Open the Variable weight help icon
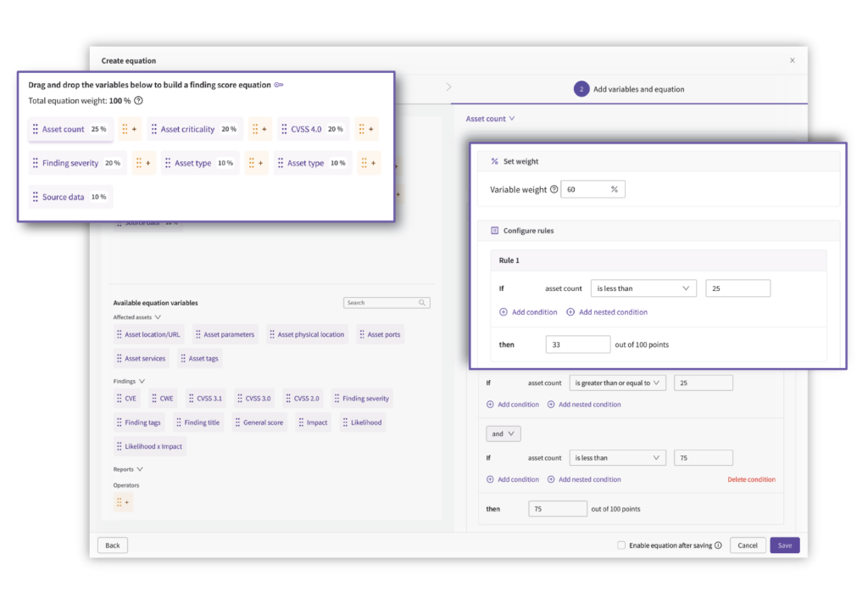868x604 pixels. [x=554, y=189]
